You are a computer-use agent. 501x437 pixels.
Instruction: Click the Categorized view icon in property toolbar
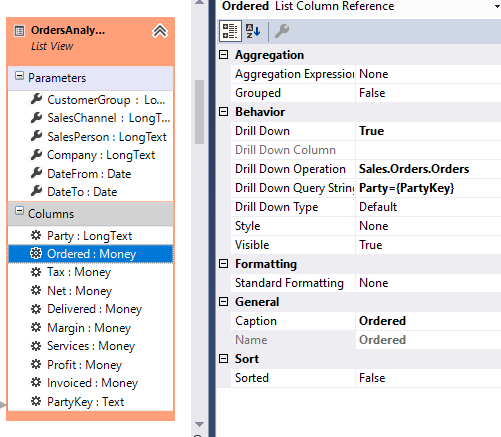[x=230, y=31]
